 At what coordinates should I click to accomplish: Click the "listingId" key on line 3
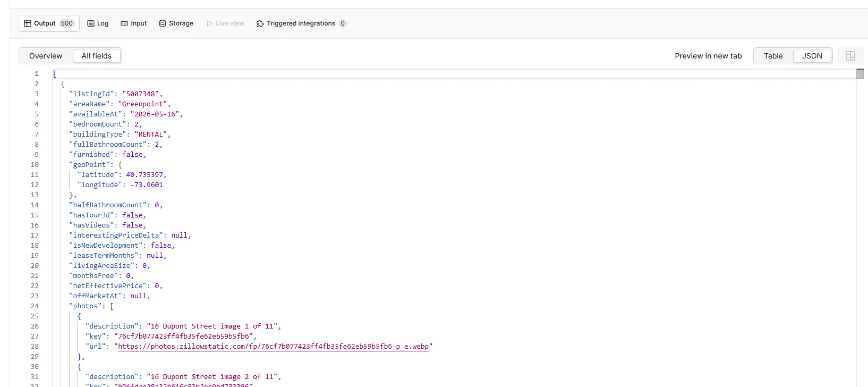point(91,94)
